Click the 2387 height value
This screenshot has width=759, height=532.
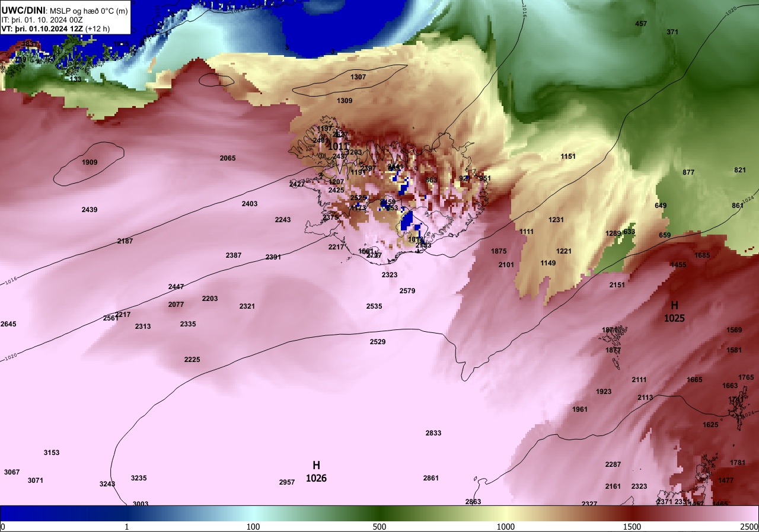click(234, 255)
